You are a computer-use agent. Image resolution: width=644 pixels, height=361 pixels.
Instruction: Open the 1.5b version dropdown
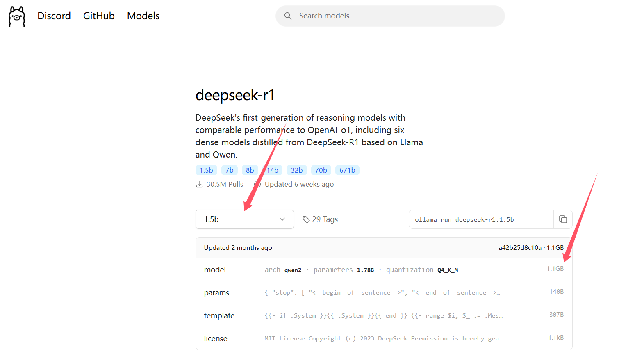coord(245,219)
